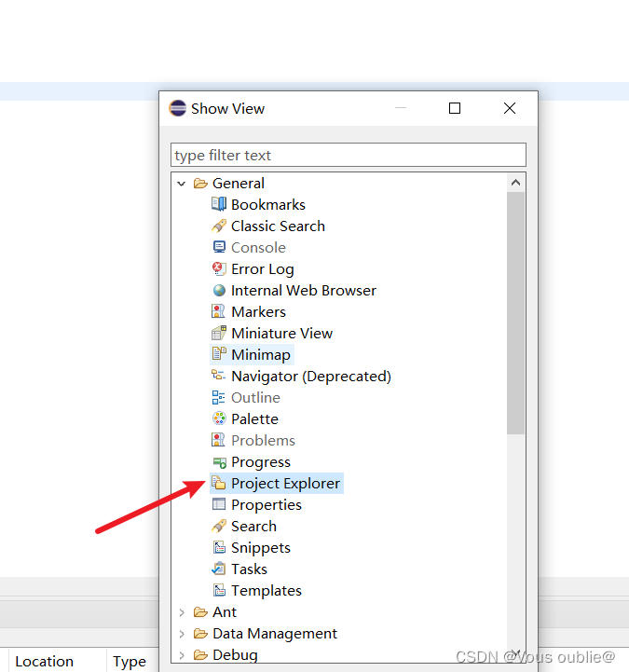Choose the Palette label
629x672 pixels.
click(x=255, y=419)
